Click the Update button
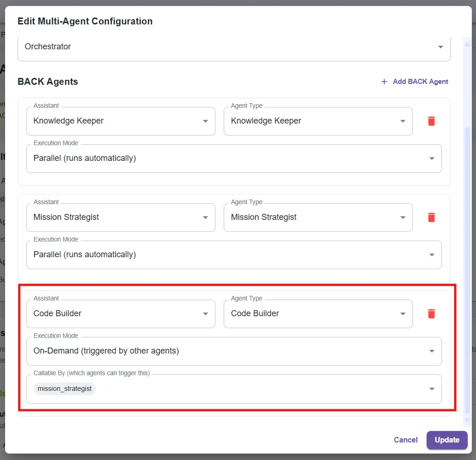Screen dimensions: 476x460 coord(446,440)
